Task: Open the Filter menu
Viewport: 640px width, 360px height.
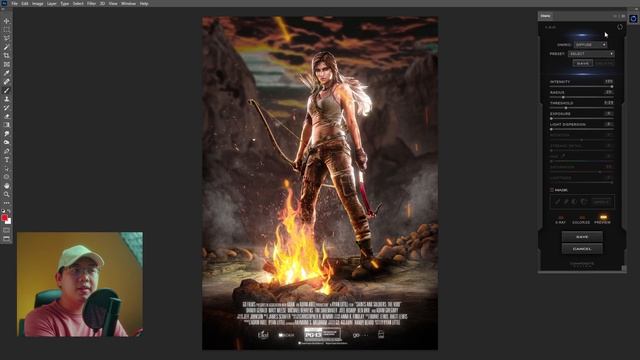Action: click(x=91, y=4)
